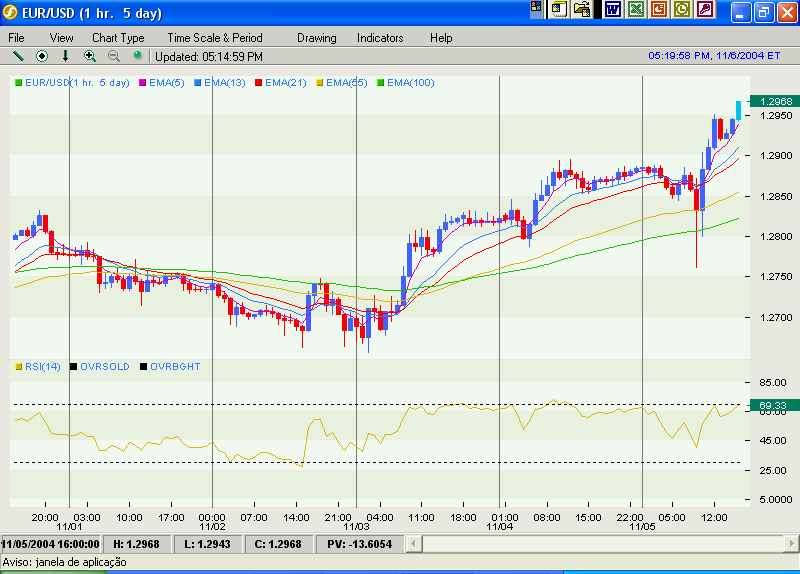The image size is (800, 574).
Task: Click the green status ball icon
Action: click(137, 56)
